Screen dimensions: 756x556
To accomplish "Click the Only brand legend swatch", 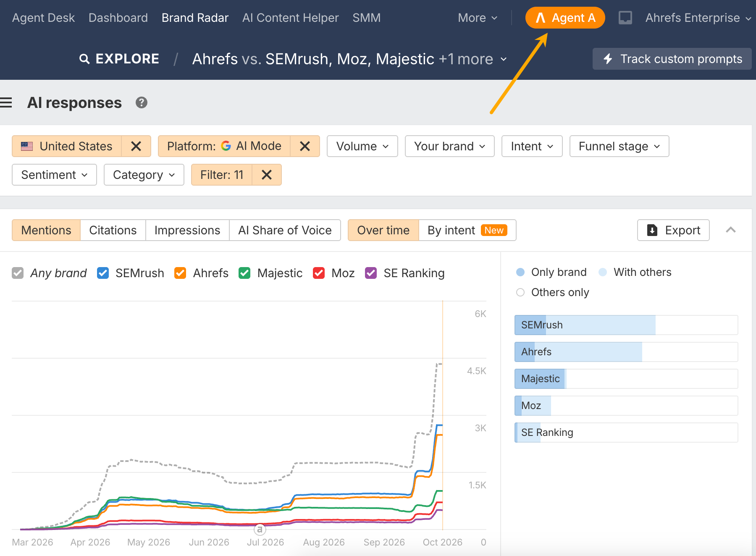I will point(520,272).
